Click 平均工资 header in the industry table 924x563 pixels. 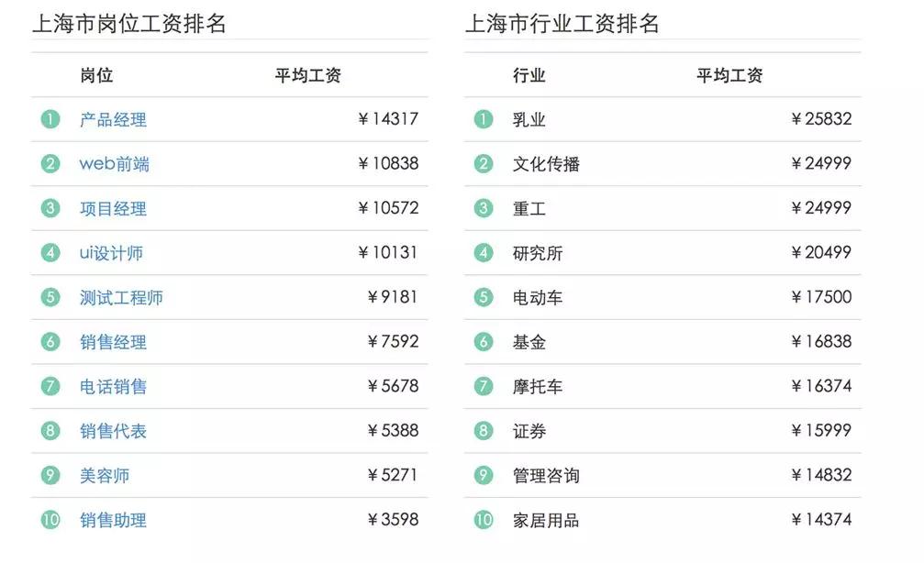pos(729,75)
